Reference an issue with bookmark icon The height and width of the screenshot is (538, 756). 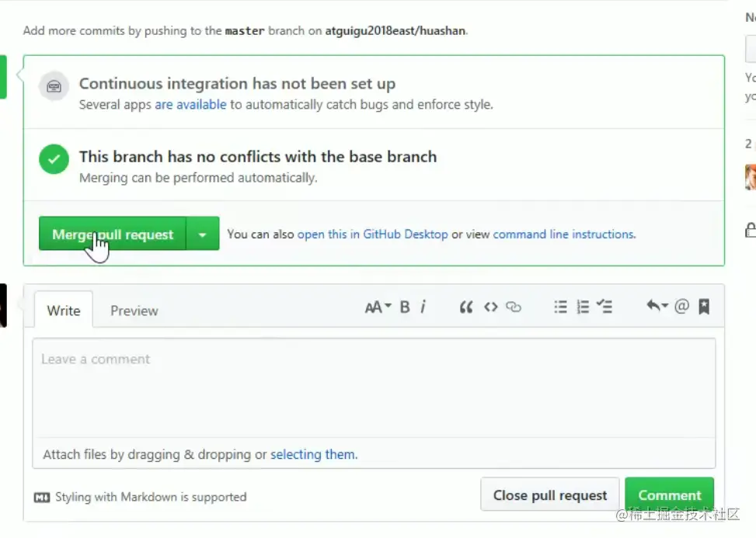click(704, 307)
